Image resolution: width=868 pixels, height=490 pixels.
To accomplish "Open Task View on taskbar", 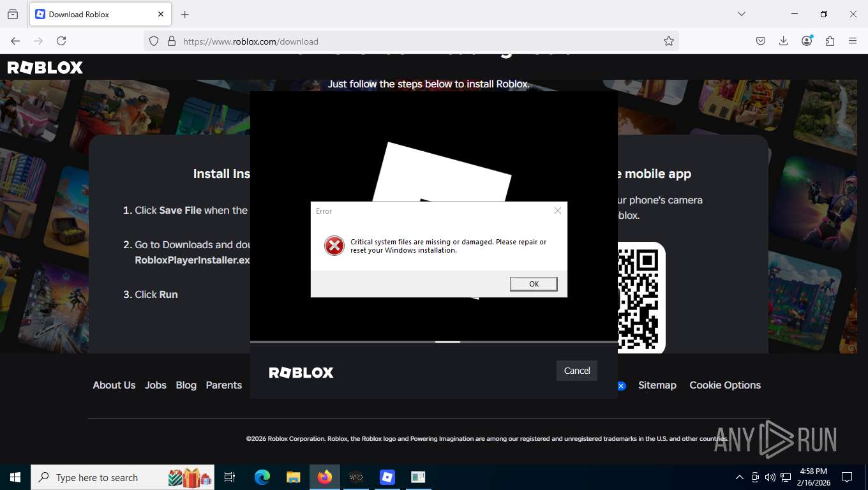I will coord(230,477).
